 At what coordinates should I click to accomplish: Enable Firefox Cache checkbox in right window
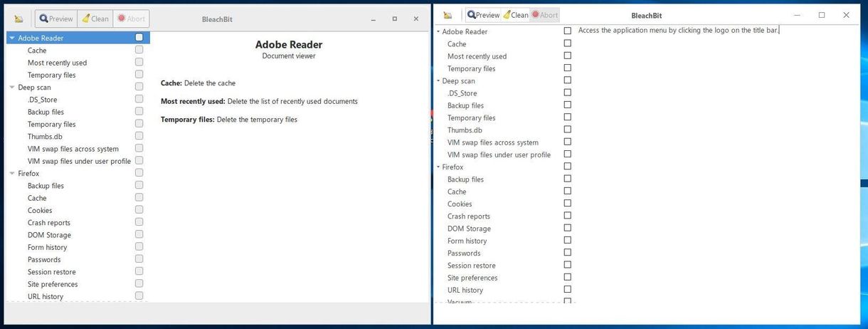(567, 191)
